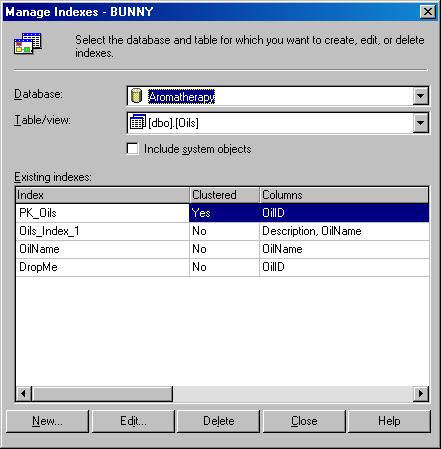Select the Aromatherapy database field

pos(278,96)
